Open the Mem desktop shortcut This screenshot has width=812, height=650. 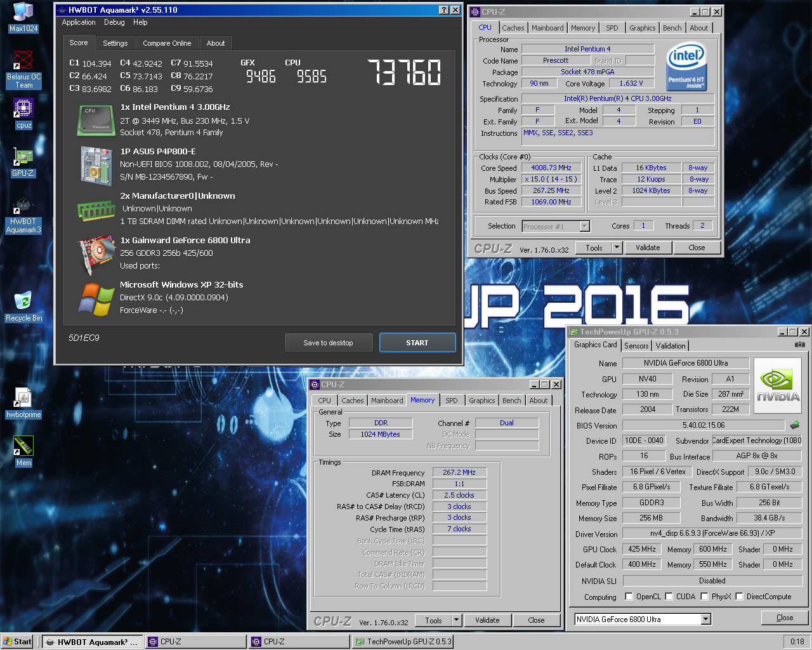click(23, 451)
